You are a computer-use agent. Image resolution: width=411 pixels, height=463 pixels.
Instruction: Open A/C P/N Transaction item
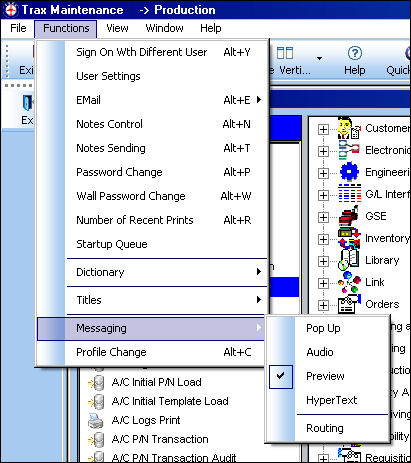pyautogui.click(x=160, y=440)
